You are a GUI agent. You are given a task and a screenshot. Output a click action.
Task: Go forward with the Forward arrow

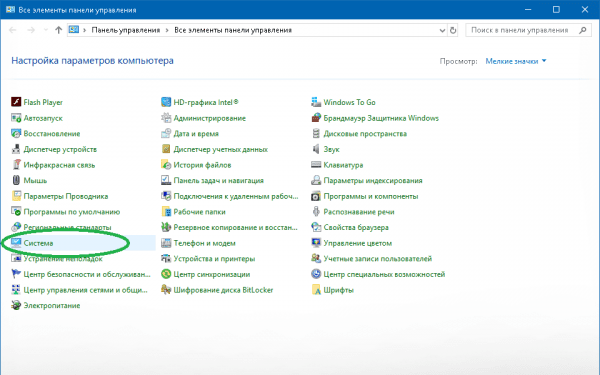coord(31,30)
